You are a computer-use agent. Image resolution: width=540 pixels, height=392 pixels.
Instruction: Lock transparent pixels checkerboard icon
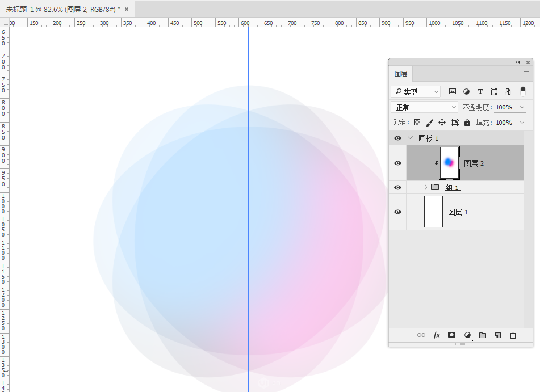(417, 123)
